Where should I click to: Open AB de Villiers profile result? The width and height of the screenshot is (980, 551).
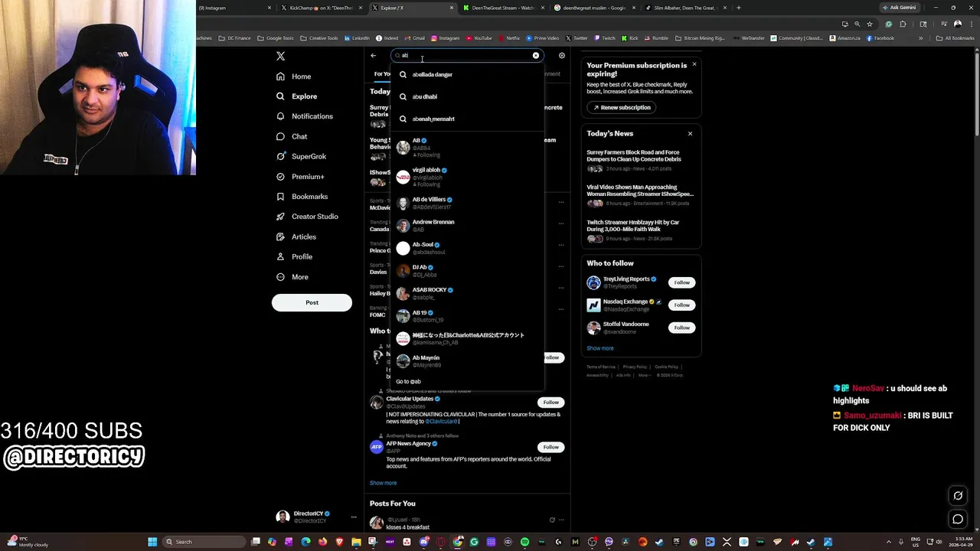pos(467,203)
